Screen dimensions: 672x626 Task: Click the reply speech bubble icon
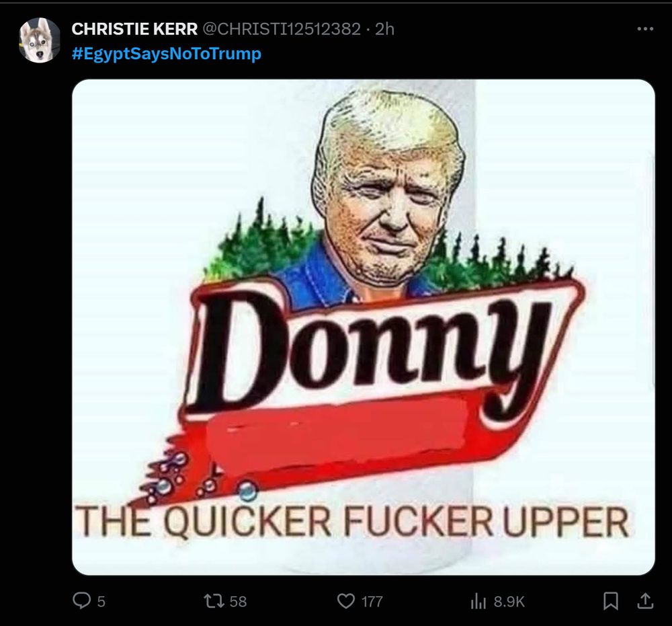click(81, 600)
